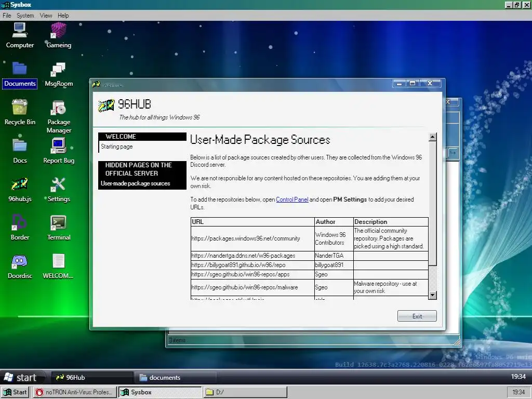Click the nandertga.ddns.net/w96-packages URL cell
532x399 pixels.
[252, 256]
